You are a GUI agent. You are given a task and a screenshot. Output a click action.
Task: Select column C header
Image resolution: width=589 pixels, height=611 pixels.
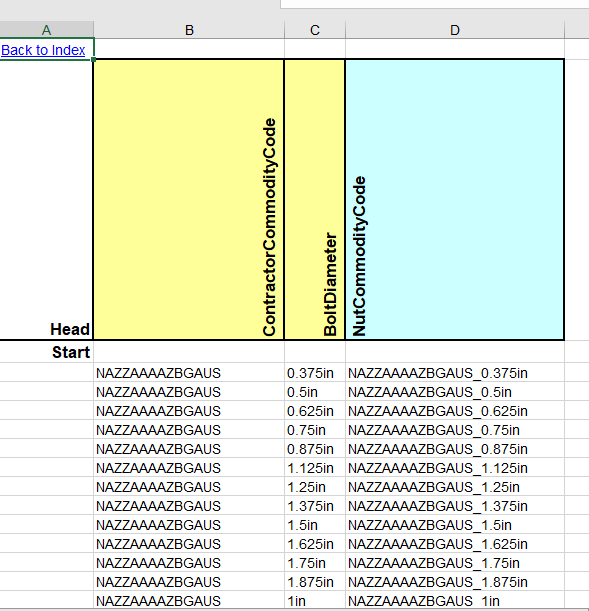click(315, 30)
